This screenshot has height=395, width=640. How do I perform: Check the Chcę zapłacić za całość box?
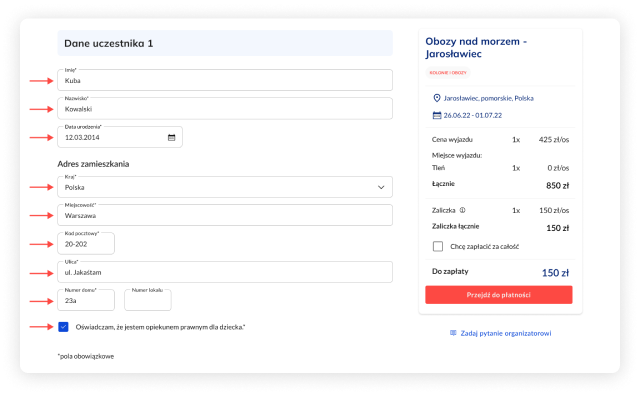[x=438, y=246]
